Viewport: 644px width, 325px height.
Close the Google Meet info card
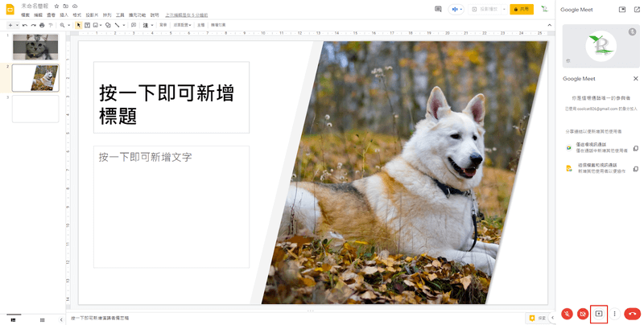(x=636, y=78)
